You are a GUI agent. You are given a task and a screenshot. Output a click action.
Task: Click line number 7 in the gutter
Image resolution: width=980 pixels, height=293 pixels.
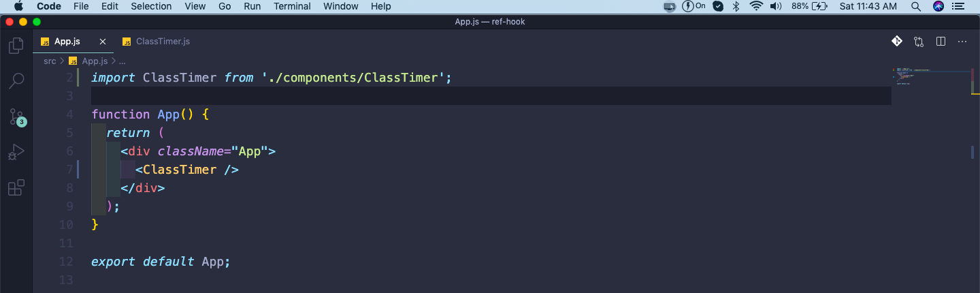pos(69,169)
